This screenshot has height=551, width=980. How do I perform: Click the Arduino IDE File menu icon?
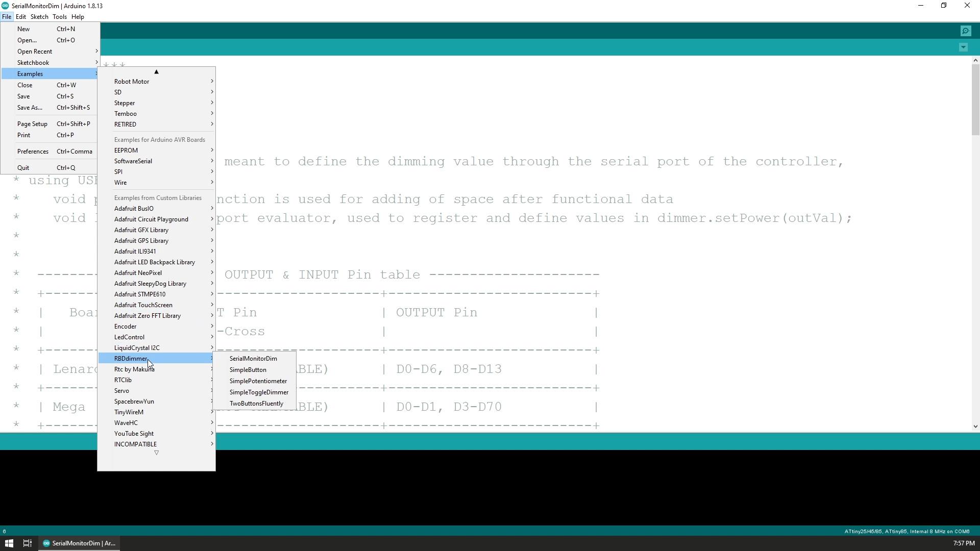[7, 16]
